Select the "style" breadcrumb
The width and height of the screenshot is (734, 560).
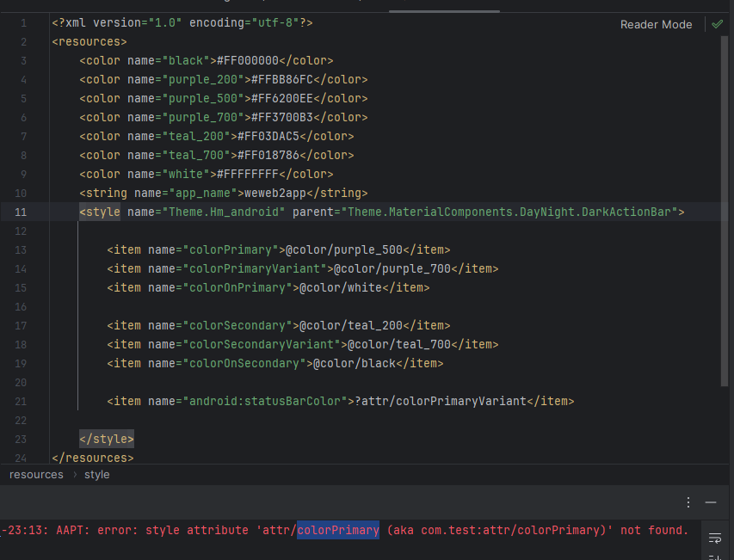click(97, 475)
